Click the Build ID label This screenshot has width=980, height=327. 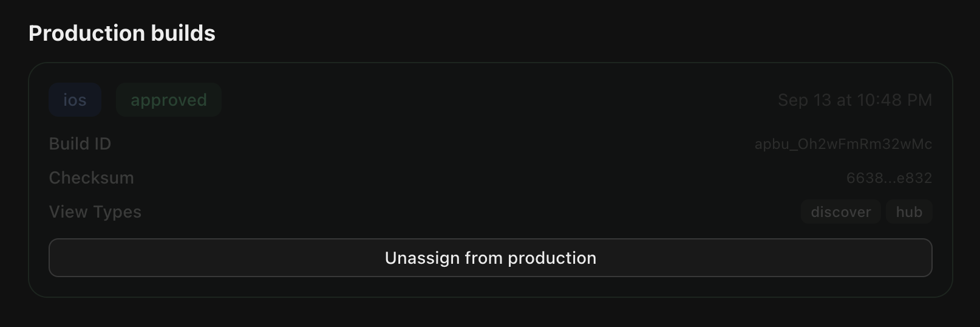click(80, 144)
